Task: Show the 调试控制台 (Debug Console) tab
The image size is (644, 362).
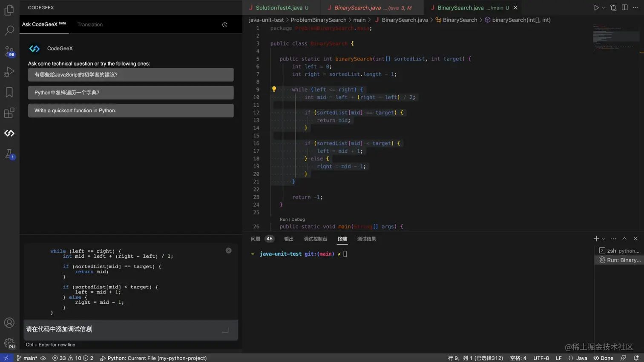Action: pyautogui.click(x=316, y=239)
